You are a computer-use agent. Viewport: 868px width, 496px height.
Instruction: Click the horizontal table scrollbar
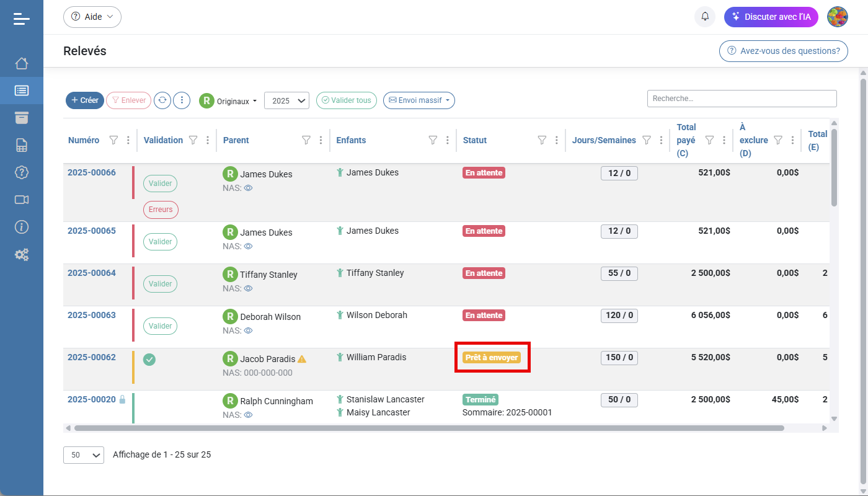[429, 428]
